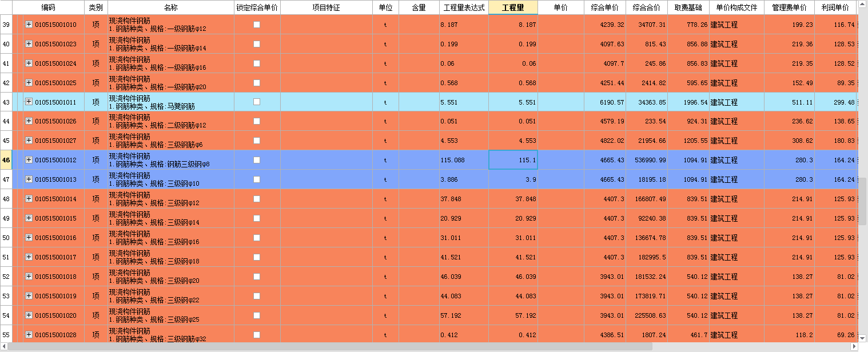Click the horizontal scrollbar thumb
Screen dimensions: 868x352
pos(331,347)
